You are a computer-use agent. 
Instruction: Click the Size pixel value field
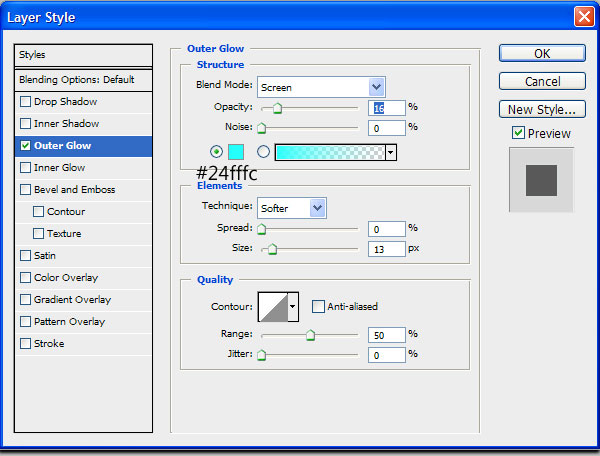point(386,249)
